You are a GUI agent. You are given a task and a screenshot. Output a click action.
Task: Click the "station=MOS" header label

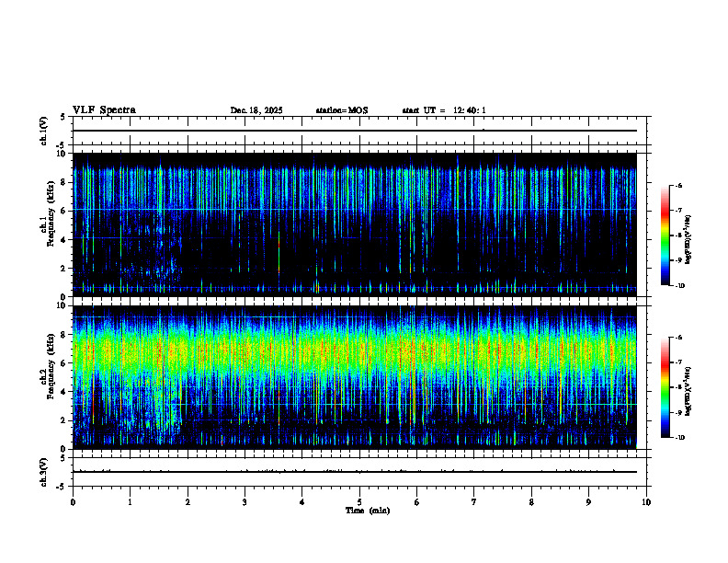click(x=342, y=110)
